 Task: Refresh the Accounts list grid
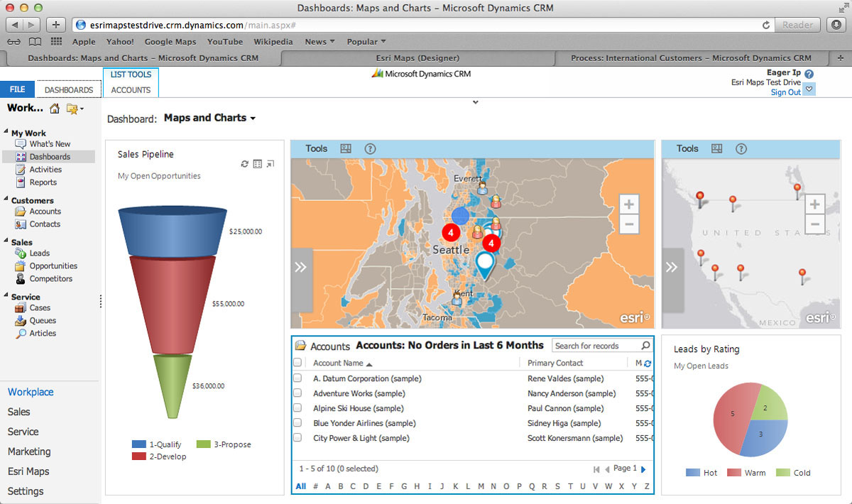pyautogui.click(x=648, y=363)
